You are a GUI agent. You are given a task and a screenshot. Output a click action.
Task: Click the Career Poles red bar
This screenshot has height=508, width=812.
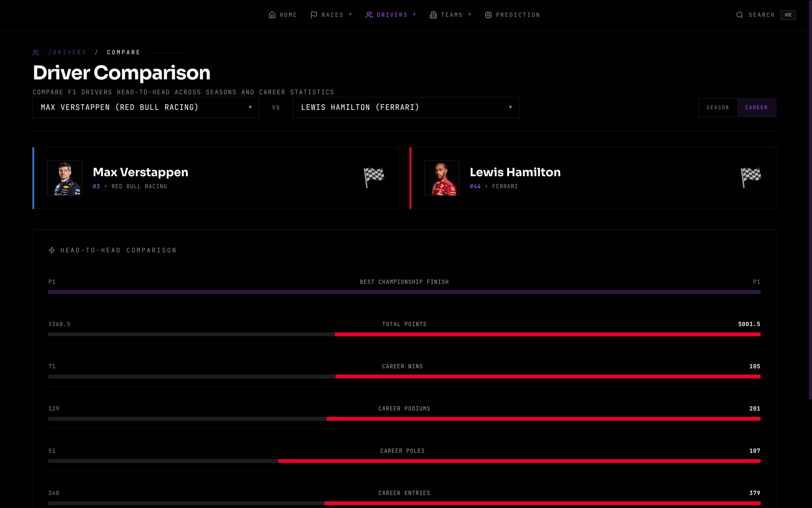[520, 461]
